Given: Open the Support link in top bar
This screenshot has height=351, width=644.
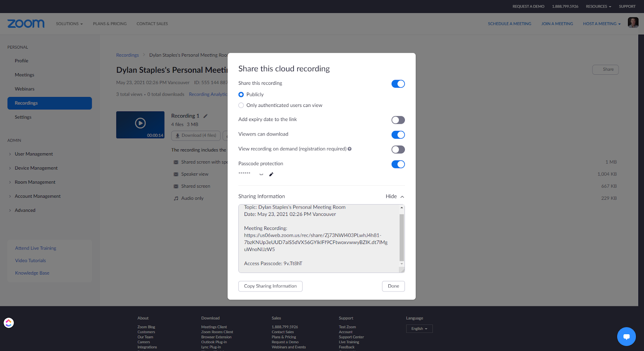Looking at the screenshot, I should click(x=627, y=6).
